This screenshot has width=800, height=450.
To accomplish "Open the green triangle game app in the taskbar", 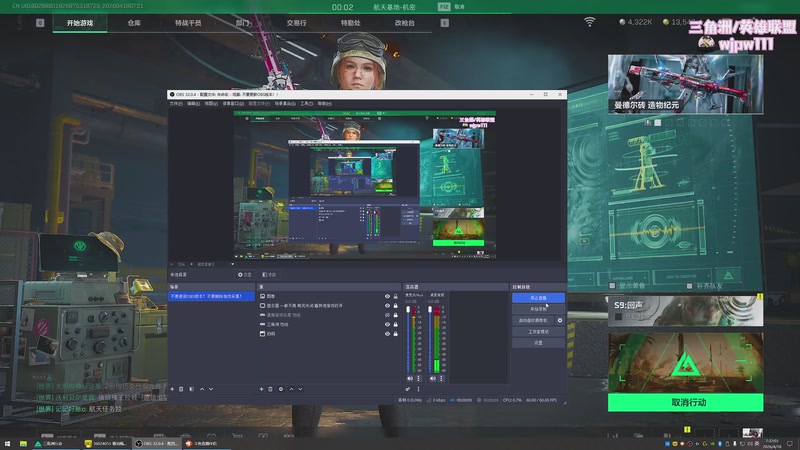I will [55, 444].
